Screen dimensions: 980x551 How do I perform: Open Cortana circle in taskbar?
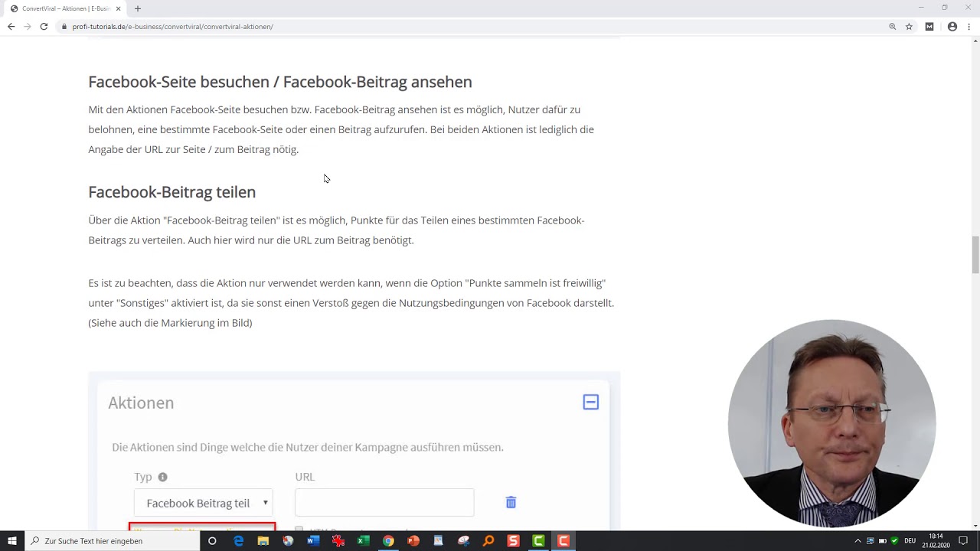tap(212, 540)
